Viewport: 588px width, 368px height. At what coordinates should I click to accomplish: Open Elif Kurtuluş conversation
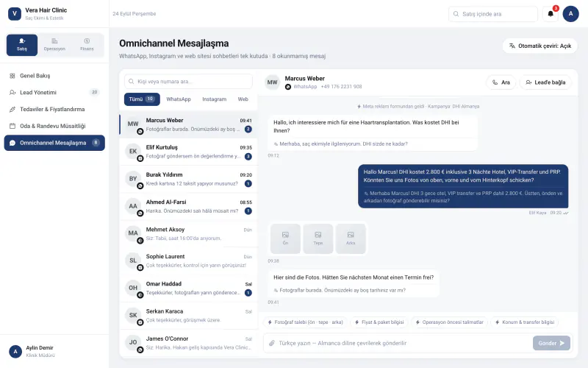click(x=188, y=152)
